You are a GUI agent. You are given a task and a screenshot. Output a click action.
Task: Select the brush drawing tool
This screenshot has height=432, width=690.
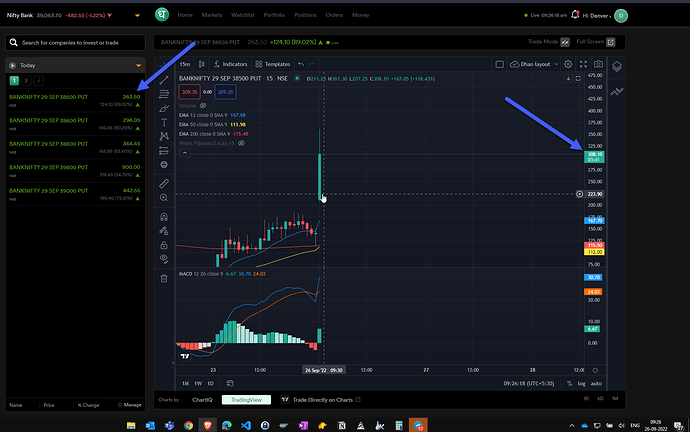[x=164, y=108]
